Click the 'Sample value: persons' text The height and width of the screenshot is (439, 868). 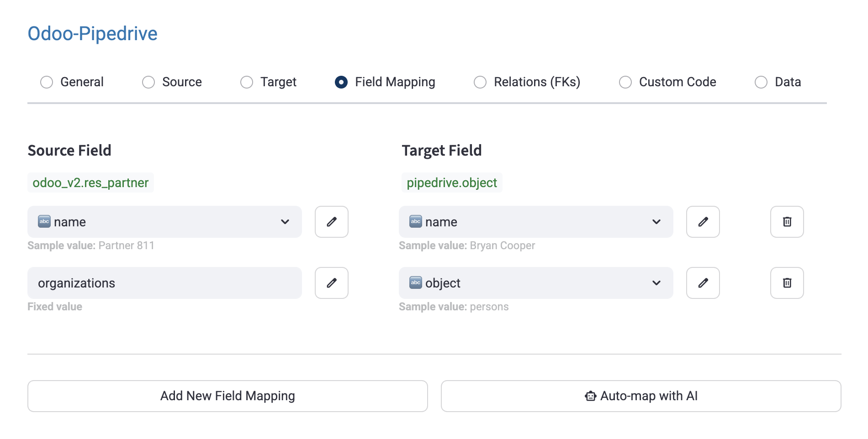click(x=454, y=307)
